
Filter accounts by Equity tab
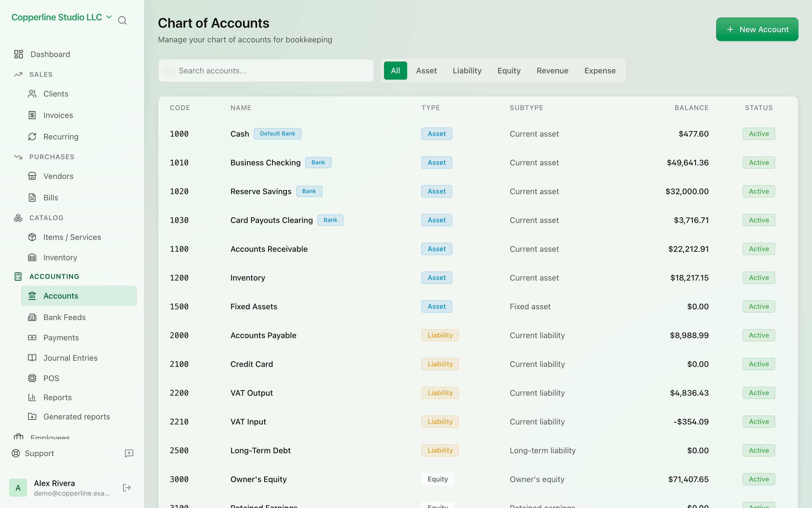[x=509, y=71]
